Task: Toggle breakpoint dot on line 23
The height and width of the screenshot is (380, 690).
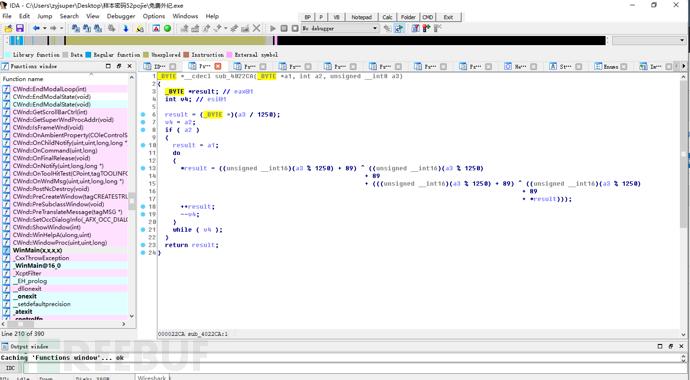Action: click(143, 245)
